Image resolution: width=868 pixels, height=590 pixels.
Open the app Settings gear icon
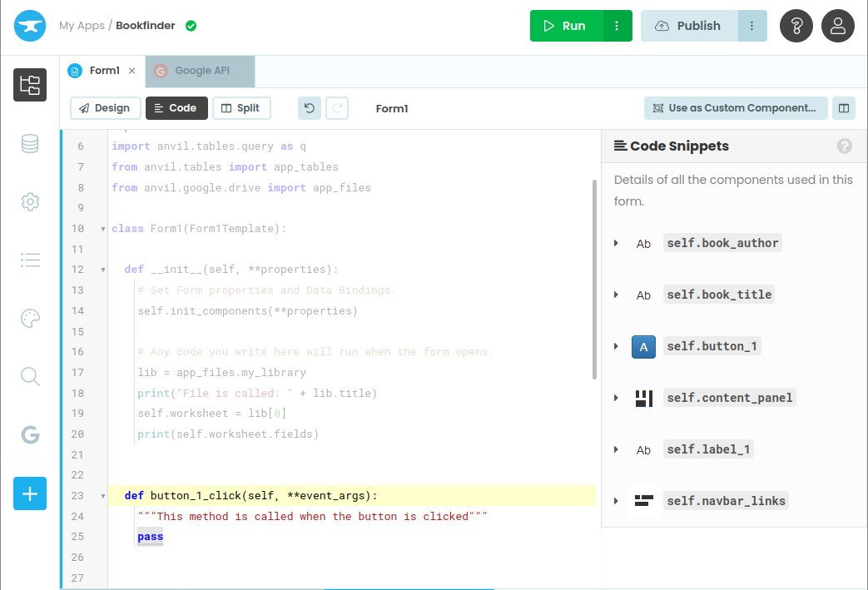pos(30,201)
